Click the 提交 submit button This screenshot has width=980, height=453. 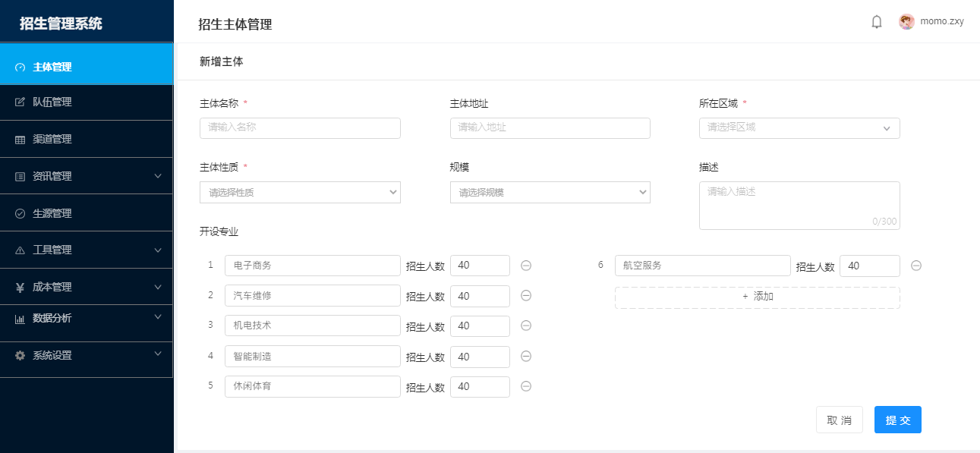tap(898, 420)
